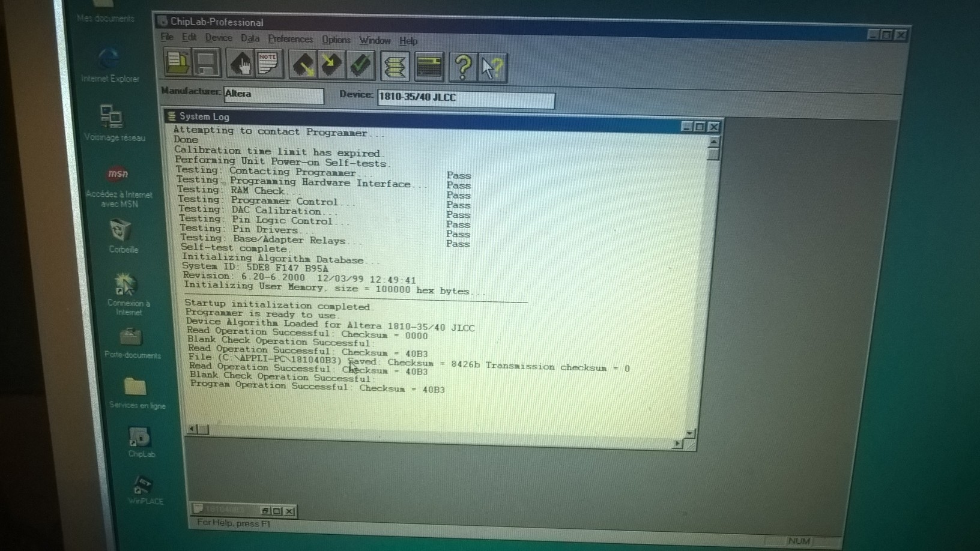Image resolution: width=980 pixels, height=551 pixels.
Task: Click the programmer unit toolbar icon
Action: [429, 67]
